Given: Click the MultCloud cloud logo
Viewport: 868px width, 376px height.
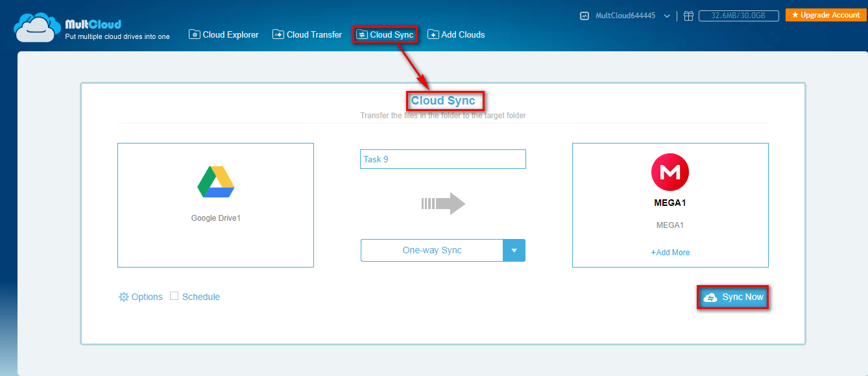Looking at the screenshot, I should (38, 27).
